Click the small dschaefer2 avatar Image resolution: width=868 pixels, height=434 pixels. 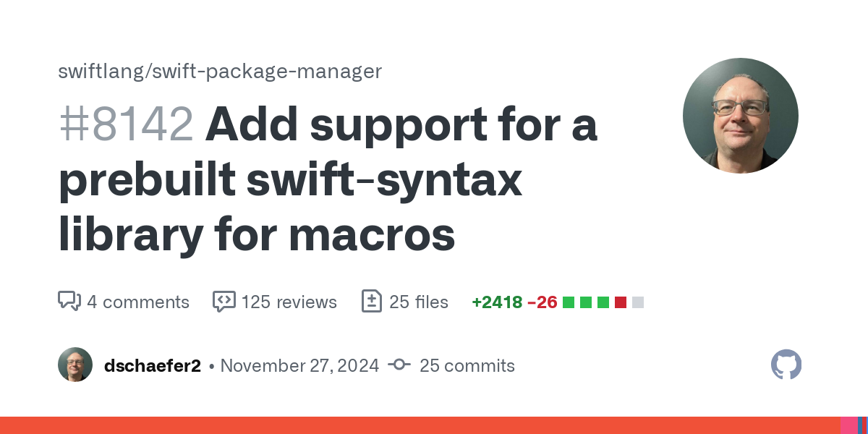[x=75, y=365]
